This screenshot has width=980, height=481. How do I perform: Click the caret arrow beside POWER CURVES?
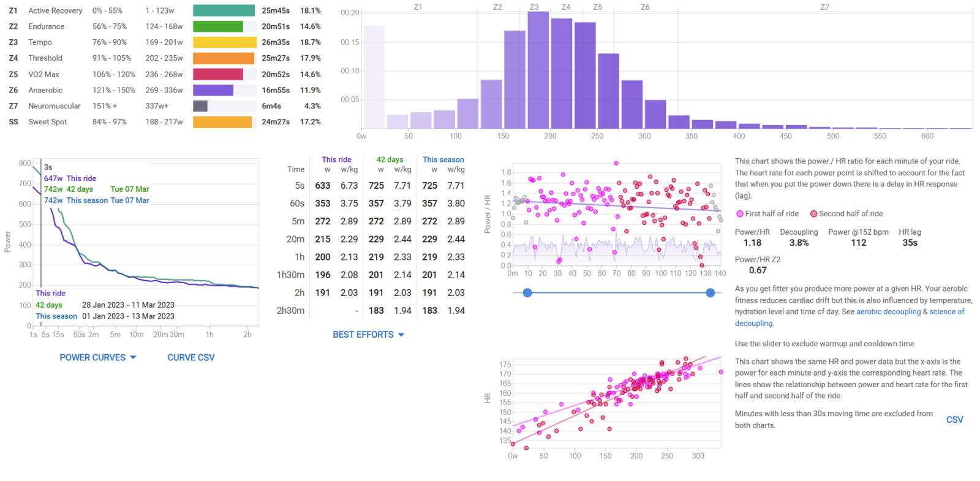pos(133,358)
